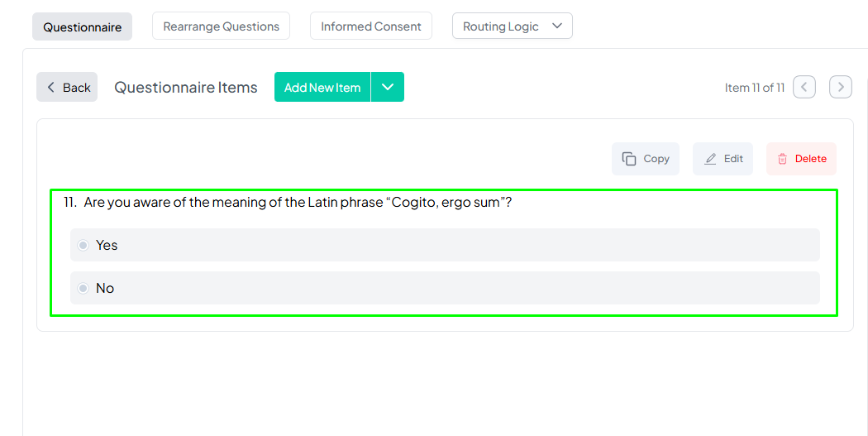Open the Add New Item dropdown arrow

point(388,87)
